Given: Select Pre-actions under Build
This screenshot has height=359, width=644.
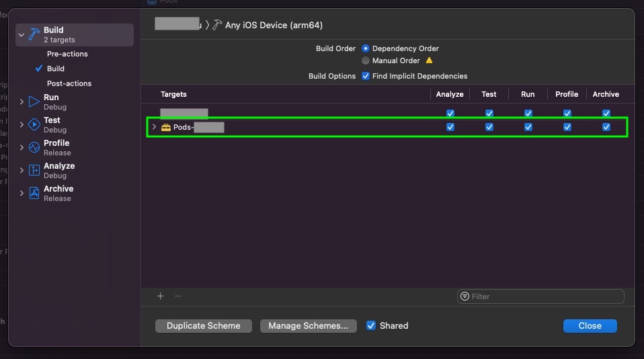Looking at the screenshot, I should [x=67, y=54].
